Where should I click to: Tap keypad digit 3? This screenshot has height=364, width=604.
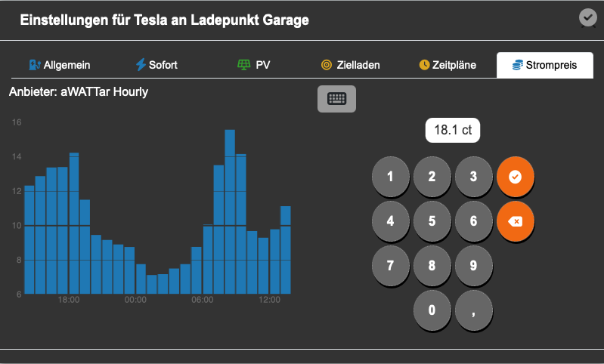coord(473,177)
